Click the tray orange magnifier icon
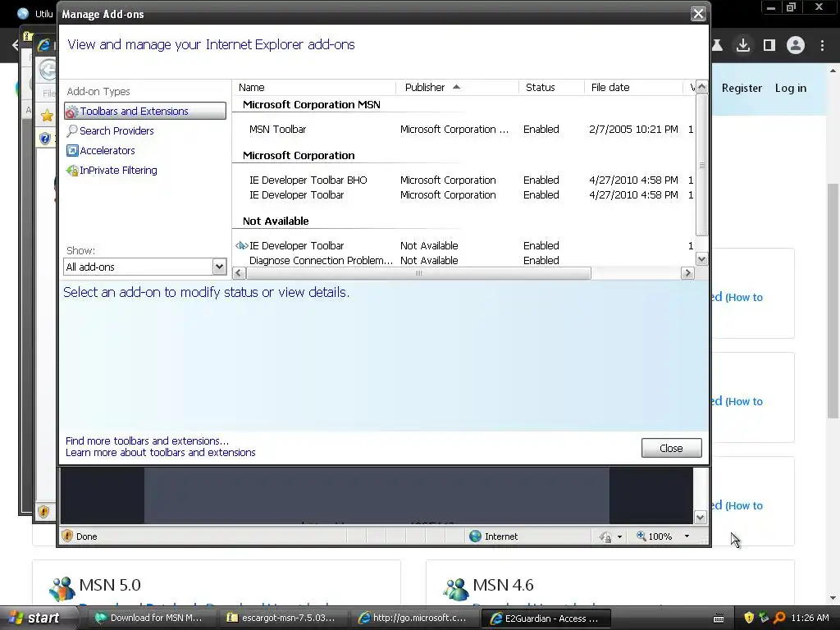 779,618
